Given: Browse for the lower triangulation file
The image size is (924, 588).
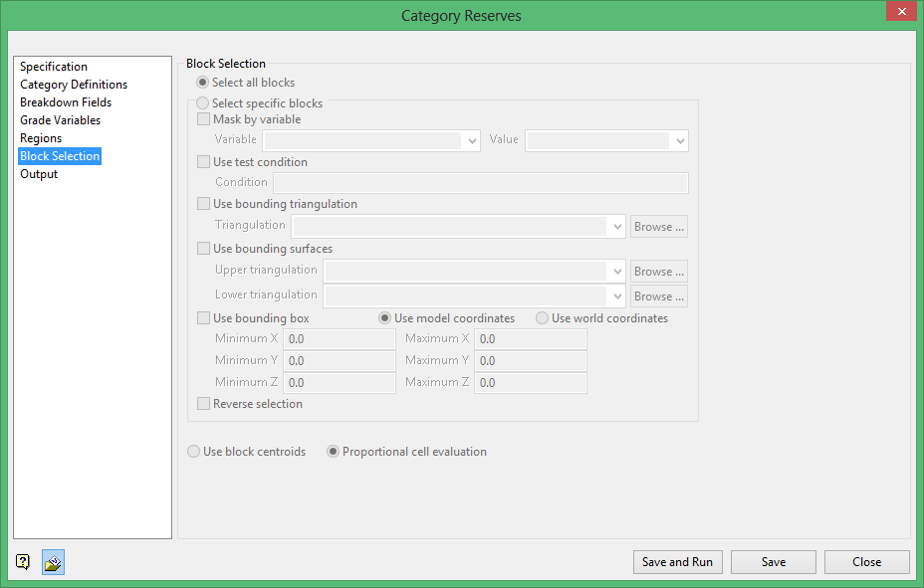Looking at the screenshot, I should click(x=658, y=296).
